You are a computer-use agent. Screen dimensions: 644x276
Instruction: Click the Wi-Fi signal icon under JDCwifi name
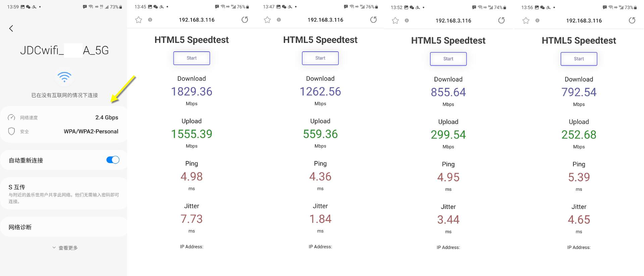[64, 77]
